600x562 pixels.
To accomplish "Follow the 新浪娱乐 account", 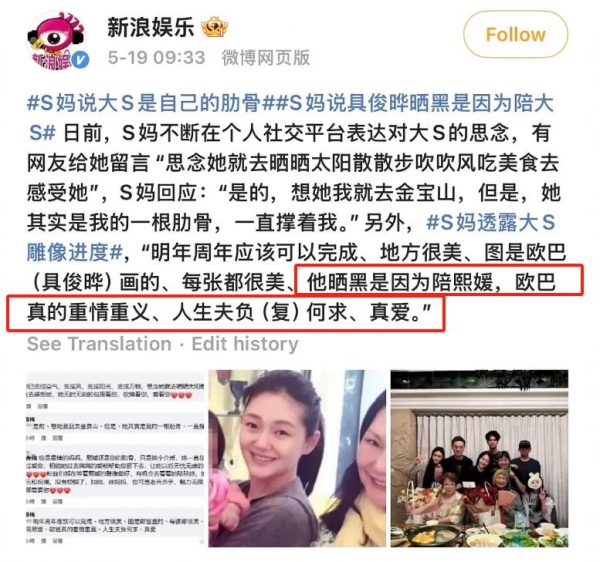I will pyautogui.click(x=515, y=35).
